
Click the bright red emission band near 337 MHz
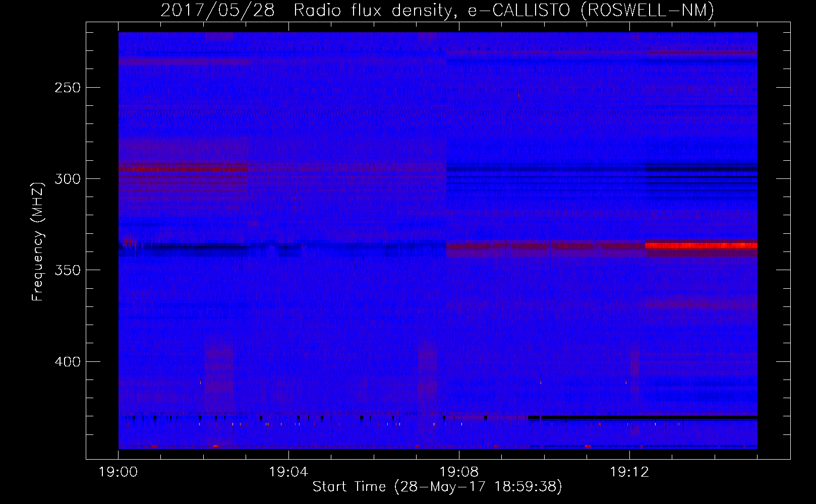pos(701,245)
